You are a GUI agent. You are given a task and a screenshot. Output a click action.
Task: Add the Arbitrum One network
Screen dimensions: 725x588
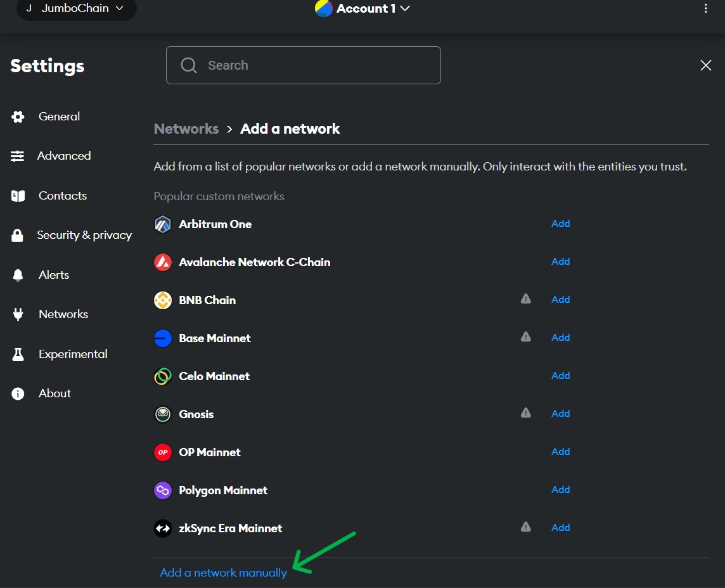(x=560, y=224)
